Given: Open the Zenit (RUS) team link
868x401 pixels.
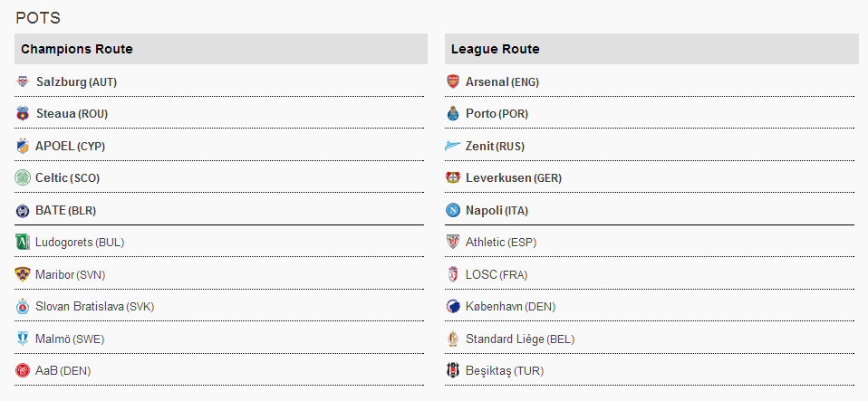Looking at the screenshot, I should click(x=495, y=146).
